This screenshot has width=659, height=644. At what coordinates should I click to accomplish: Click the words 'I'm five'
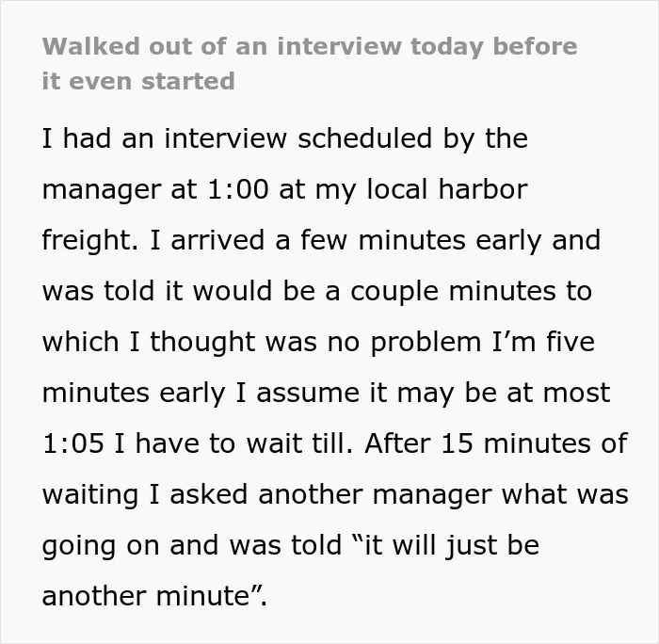tap(543, 342)
